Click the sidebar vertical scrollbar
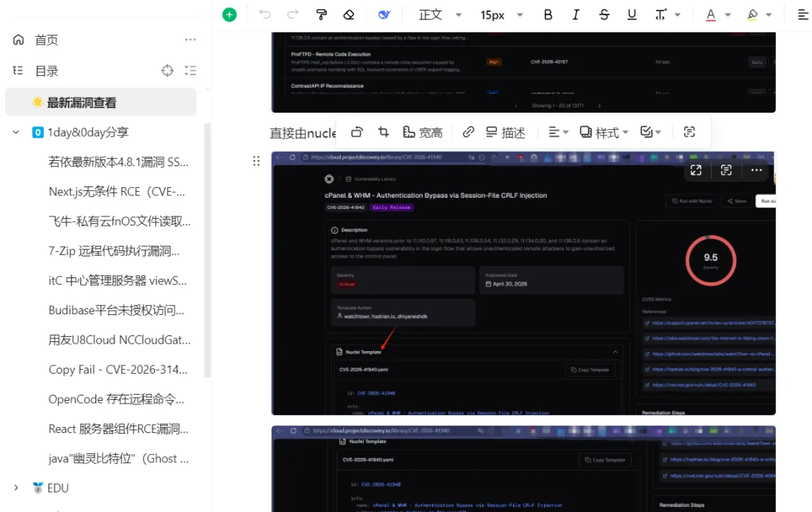The height and width of the screenshot is (512, 812). 208,250
